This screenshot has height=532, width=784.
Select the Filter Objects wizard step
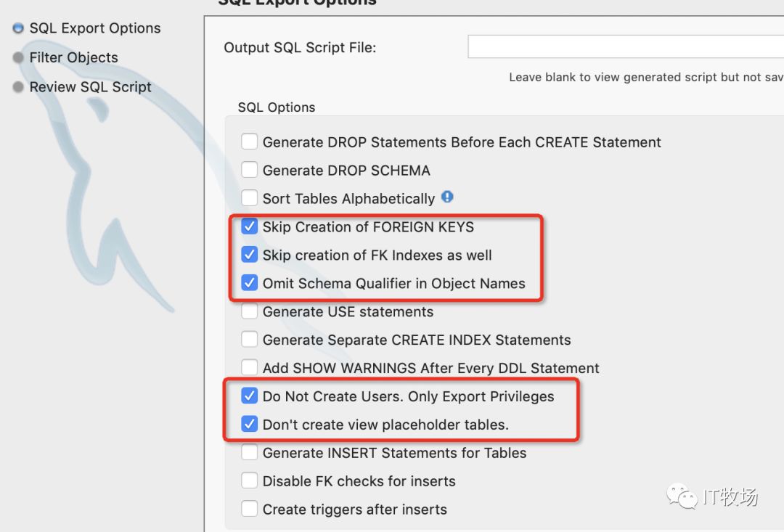73,58
